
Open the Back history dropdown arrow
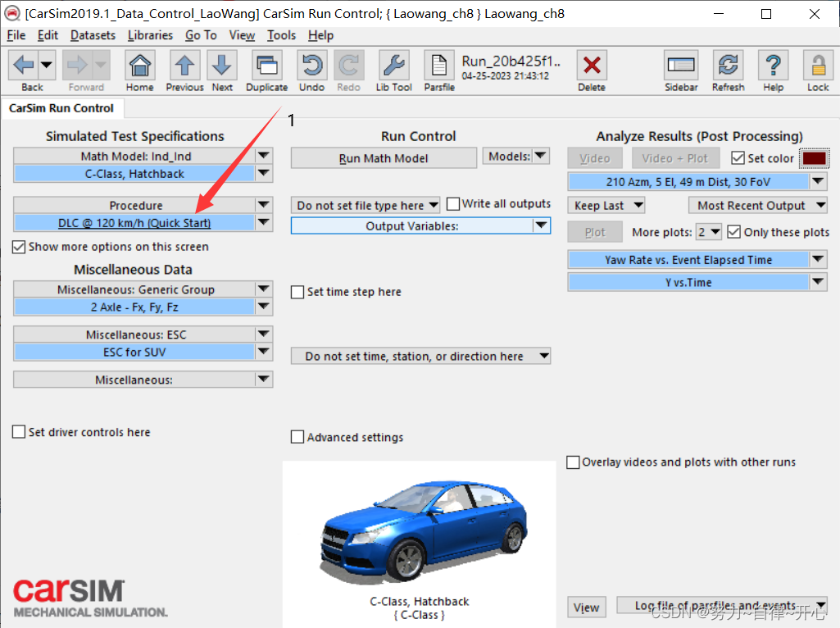pyautogui.click(x=47, y=66)
